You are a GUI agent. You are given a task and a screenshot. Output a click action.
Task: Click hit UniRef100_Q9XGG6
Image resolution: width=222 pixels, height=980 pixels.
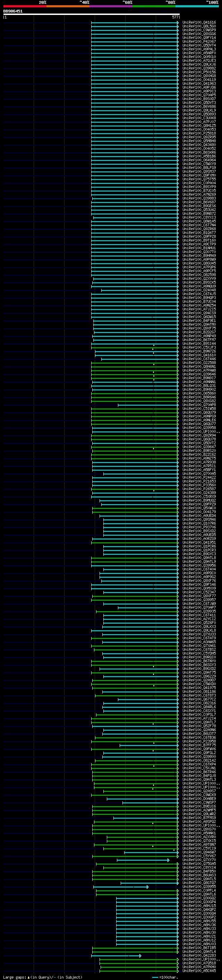click(x=199, y=34)
